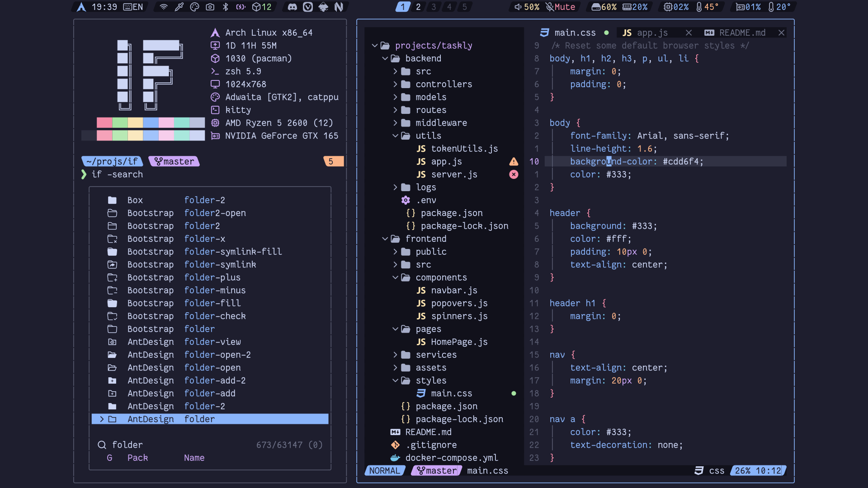Open HomePage.js in the pages folder
This screenshot has width=868, height=488.
tap(452, 342)
